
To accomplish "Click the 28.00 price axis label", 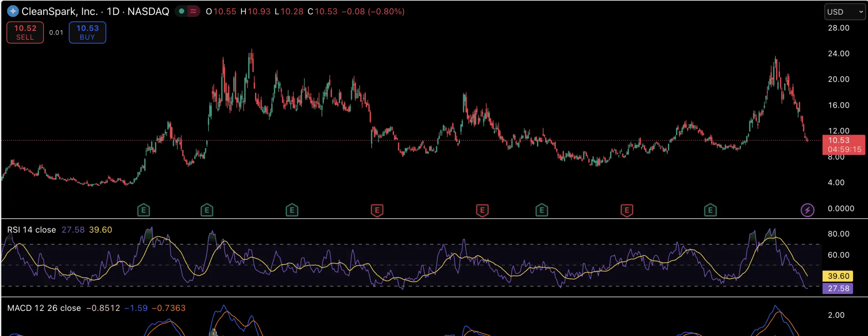I will (839, 28).
